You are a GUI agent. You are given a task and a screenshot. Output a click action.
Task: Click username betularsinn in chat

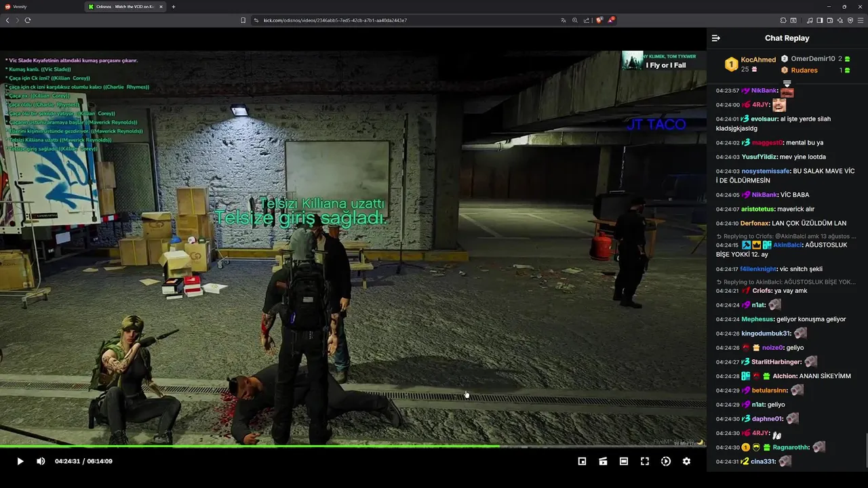tap(769, 390)
